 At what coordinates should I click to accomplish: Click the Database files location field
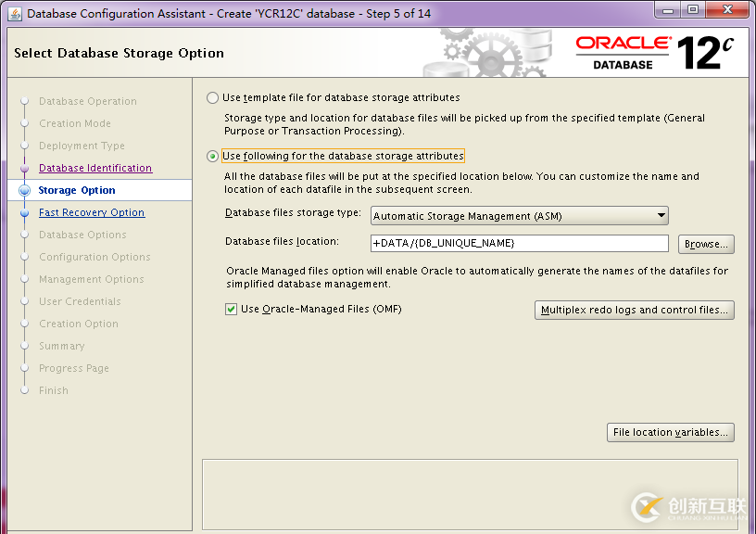tap(519, 243)
